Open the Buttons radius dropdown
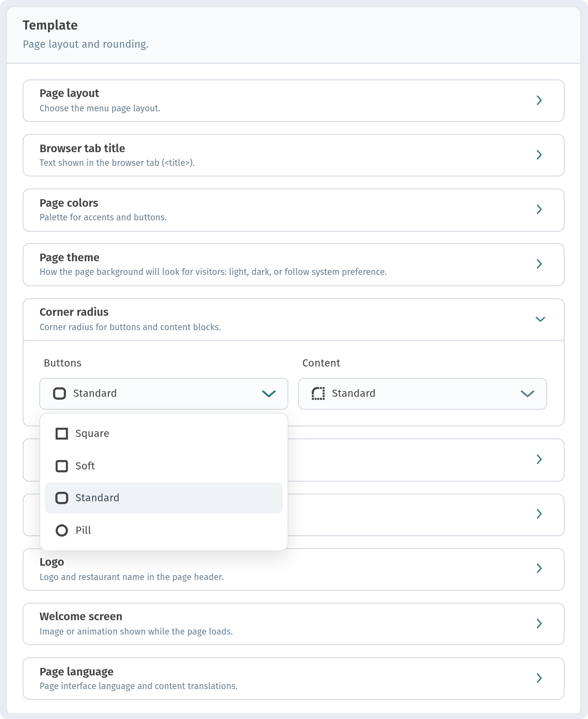This screenshot has height=719, width=588. (164, 394)
